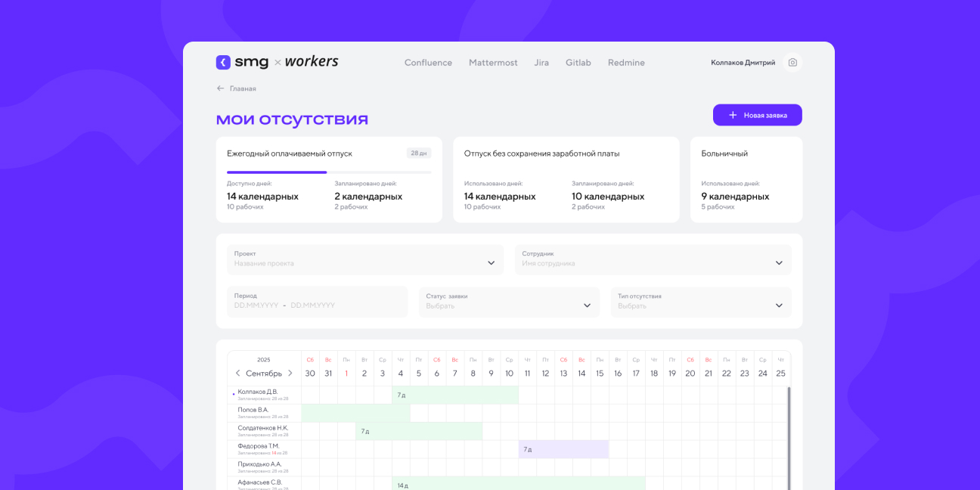The height and width of the screenshot is (490, 980).
Task: Click the annual leave progress bar
Action: (x=329, y=172)
